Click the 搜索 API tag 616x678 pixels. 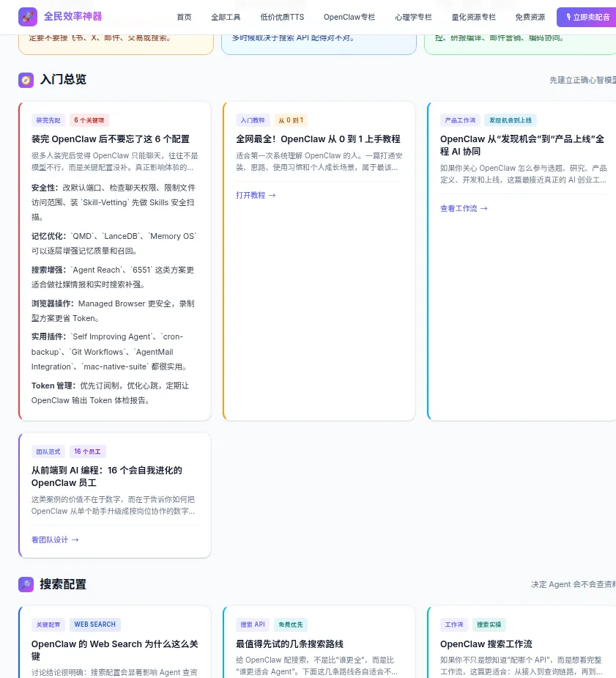253,624
